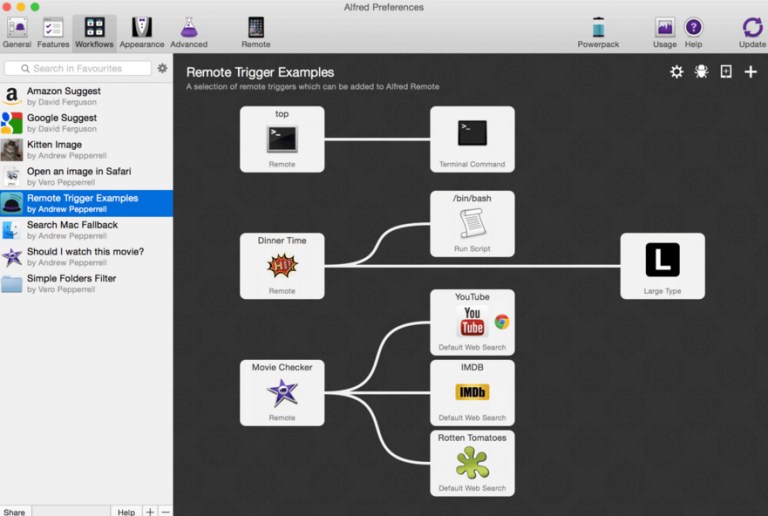
Task: Click the kitten photo thumbnail
Action: tap(12, 150)
